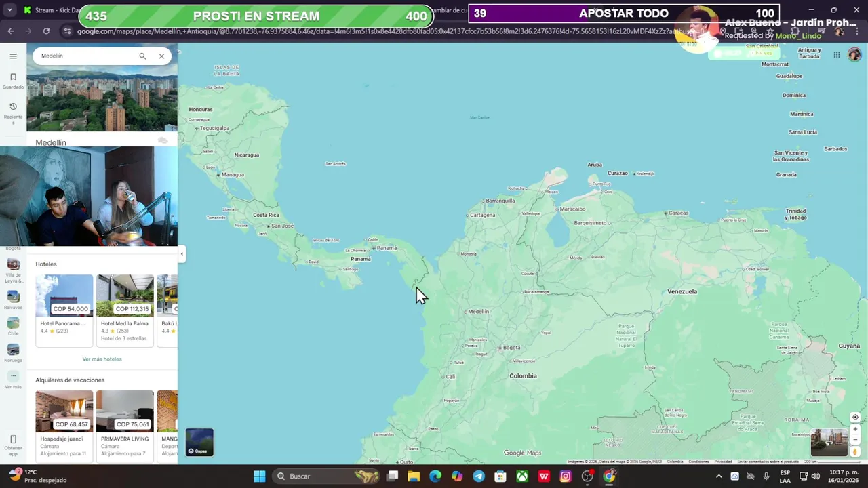
Task: Click Maracaibo label on the map
Action: tap(572, 209)
